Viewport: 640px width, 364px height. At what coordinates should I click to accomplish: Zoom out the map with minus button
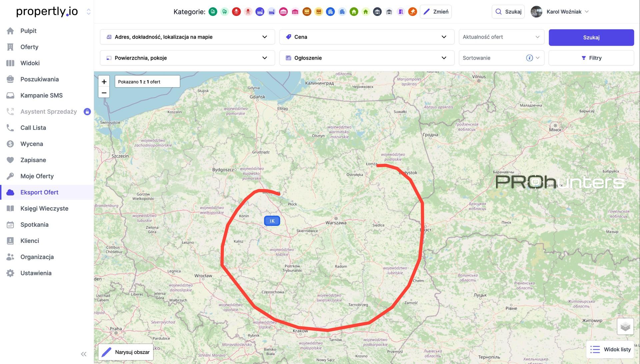click(x=104, y=93)
